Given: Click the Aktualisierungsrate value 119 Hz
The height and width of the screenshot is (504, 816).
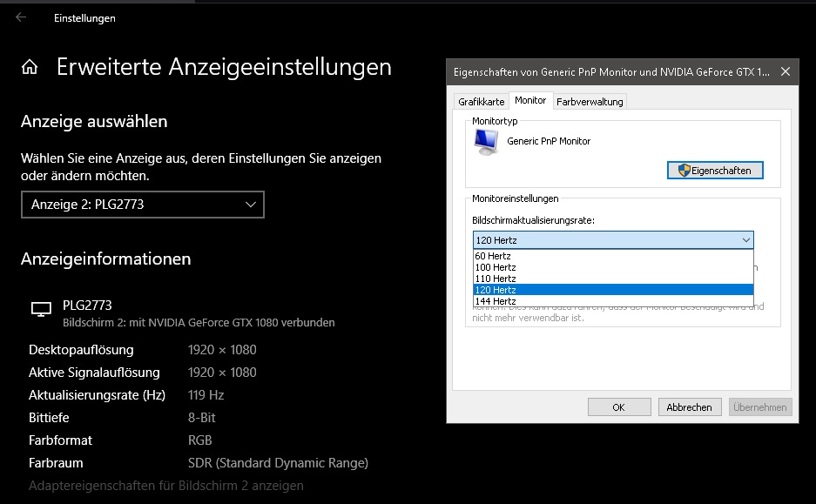Looking at the screenshot, I should 206,395.
